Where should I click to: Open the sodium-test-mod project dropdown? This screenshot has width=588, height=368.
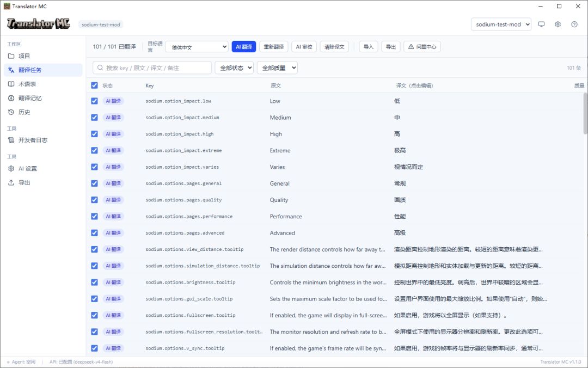click(x=501, y=24)
